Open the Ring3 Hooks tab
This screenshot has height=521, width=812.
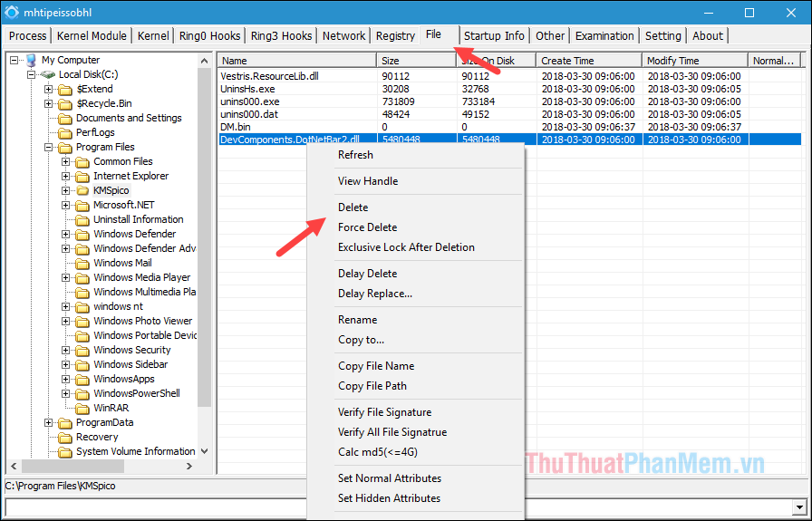(281, 35)
